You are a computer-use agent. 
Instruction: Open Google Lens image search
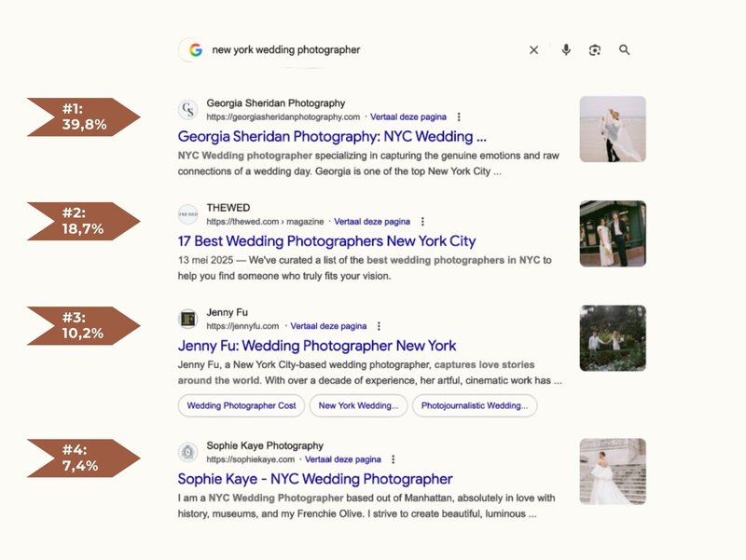pyautogui.click(x=595, y=50)
